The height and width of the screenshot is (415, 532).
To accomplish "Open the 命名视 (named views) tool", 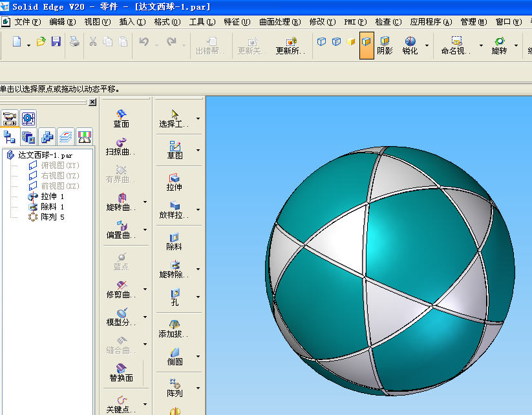I will coord(456,46).
